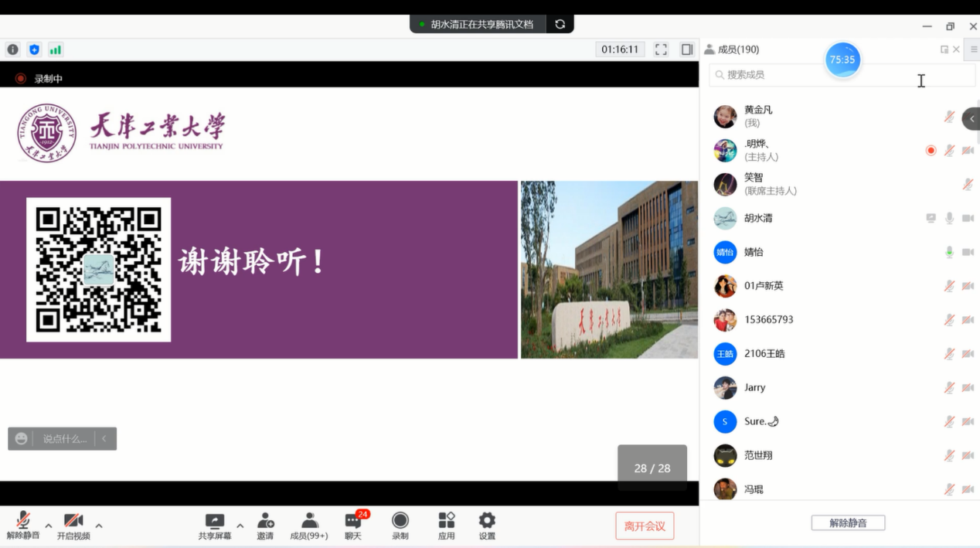Open the Apps (应用) toolbar icon
980x548 pixels.
click(x=447, y=526)
